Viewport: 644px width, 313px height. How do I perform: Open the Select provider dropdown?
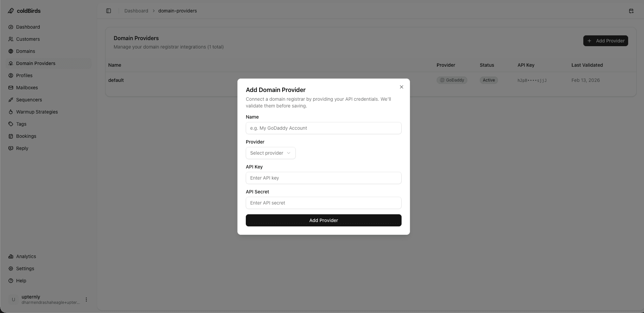pyautogui.click(x=270, y=153)
